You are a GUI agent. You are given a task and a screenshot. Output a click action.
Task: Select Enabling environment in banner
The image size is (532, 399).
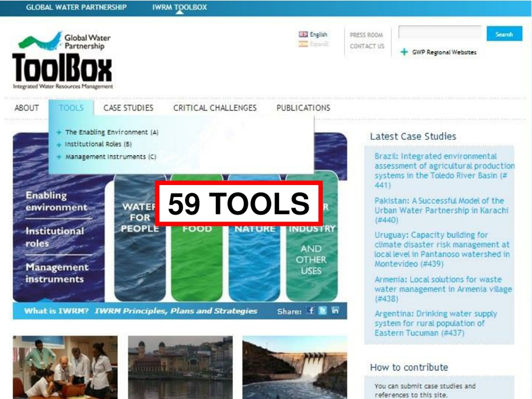point(56,201)
